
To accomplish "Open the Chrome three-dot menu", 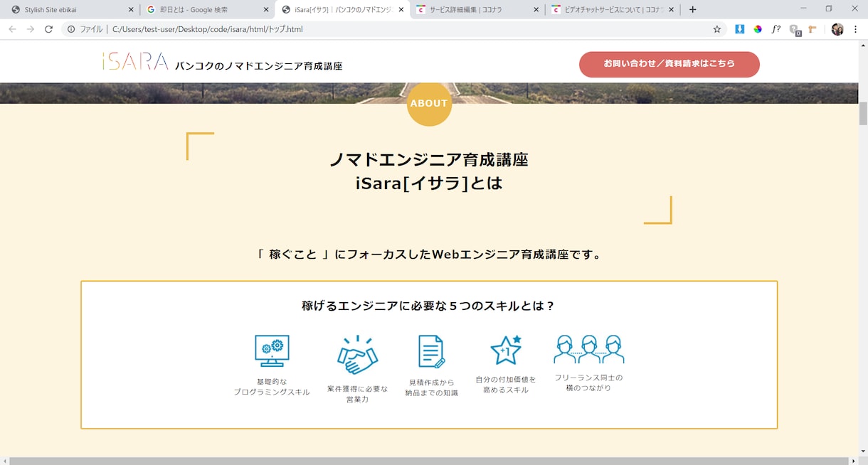I will coord(856,29).
